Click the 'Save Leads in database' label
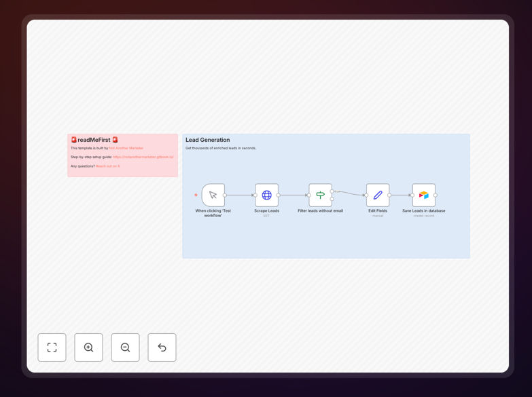The image size is (532, 397). click(424, 210)
